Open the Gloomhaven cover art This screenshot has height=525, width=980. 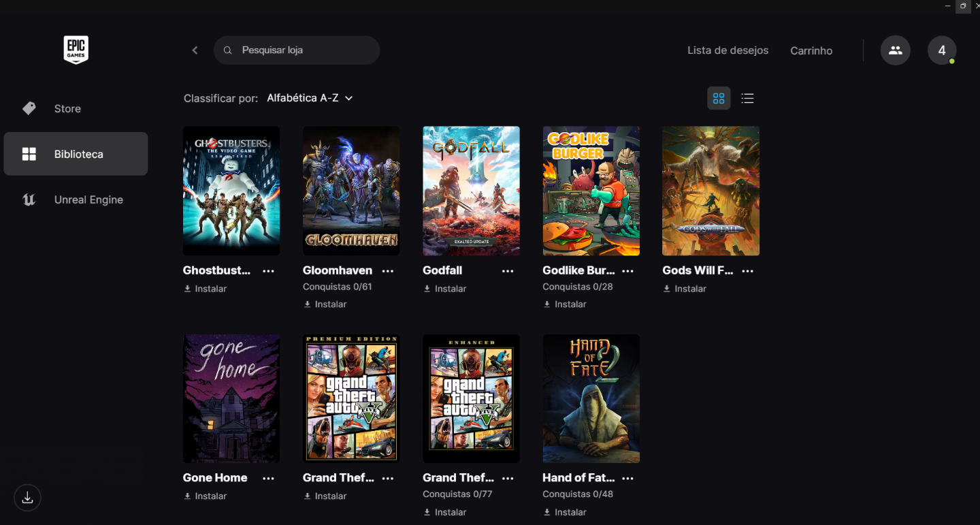(x=351, y=191)
